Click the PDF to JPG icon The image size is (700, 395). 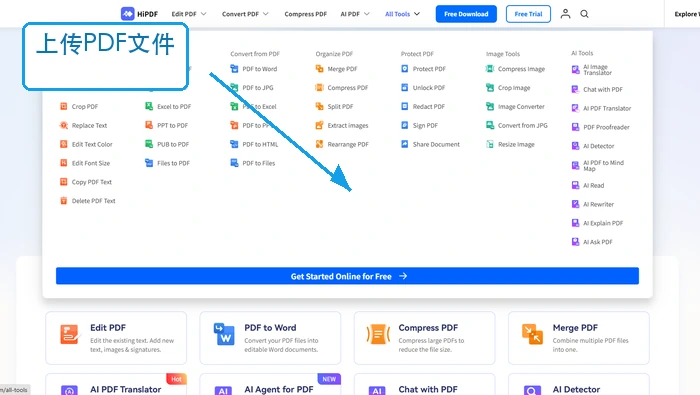point(234,87)
